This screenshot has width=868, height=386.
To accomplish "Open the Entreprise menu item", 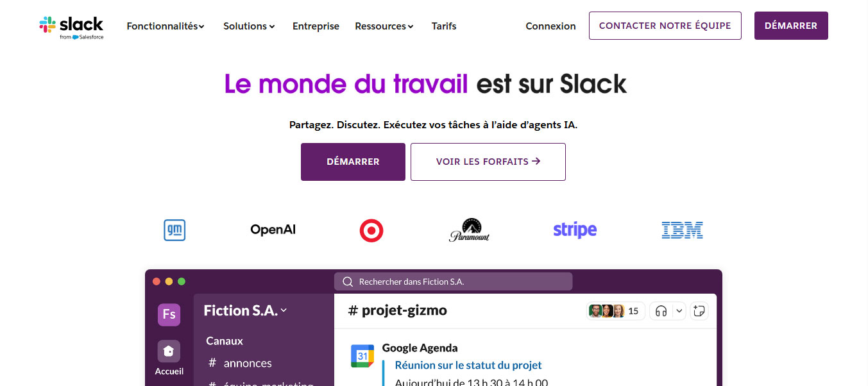I will tap(316, 26).
